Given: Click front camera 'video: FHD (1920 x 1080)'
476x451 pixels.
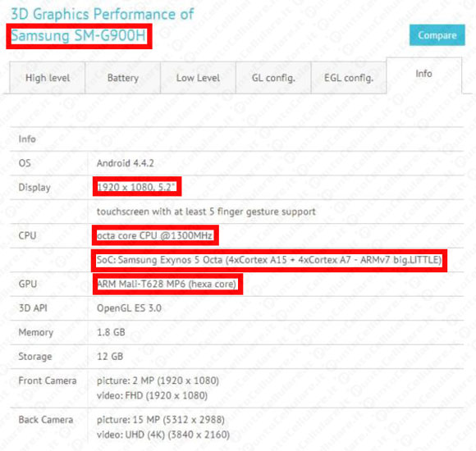Looking at the screenshot, I should [x=152, y=395].
